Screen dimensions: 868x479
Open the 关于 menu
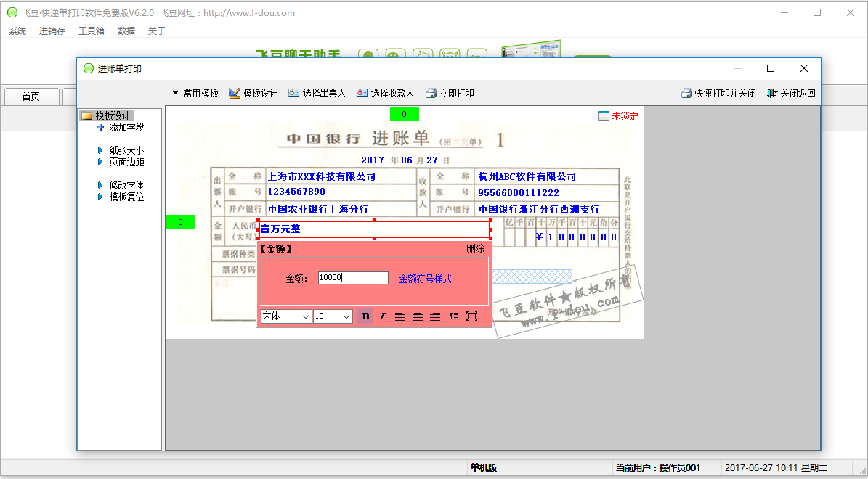pos(157,31)
